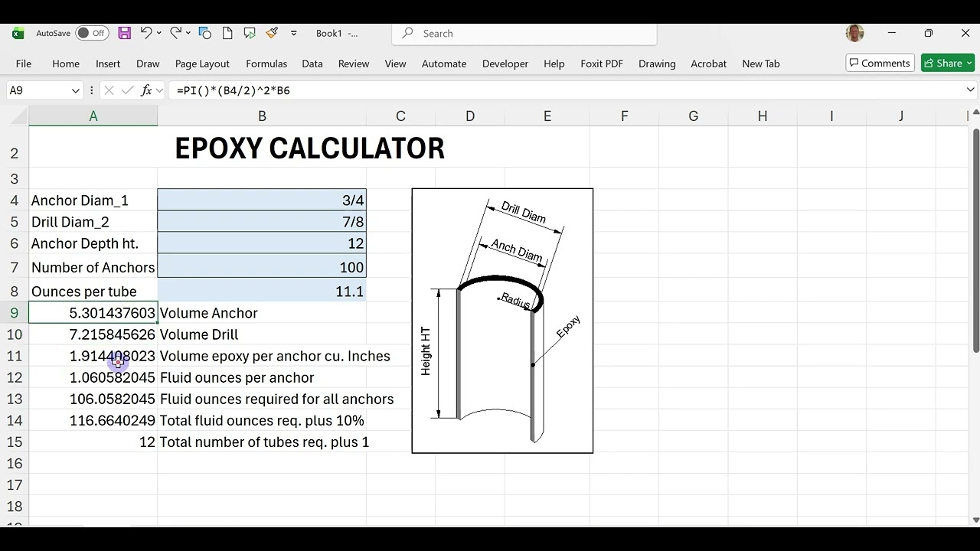Open the Page Layout tab
The height and width of the screenshot is (551, 980).
point(202,64)
